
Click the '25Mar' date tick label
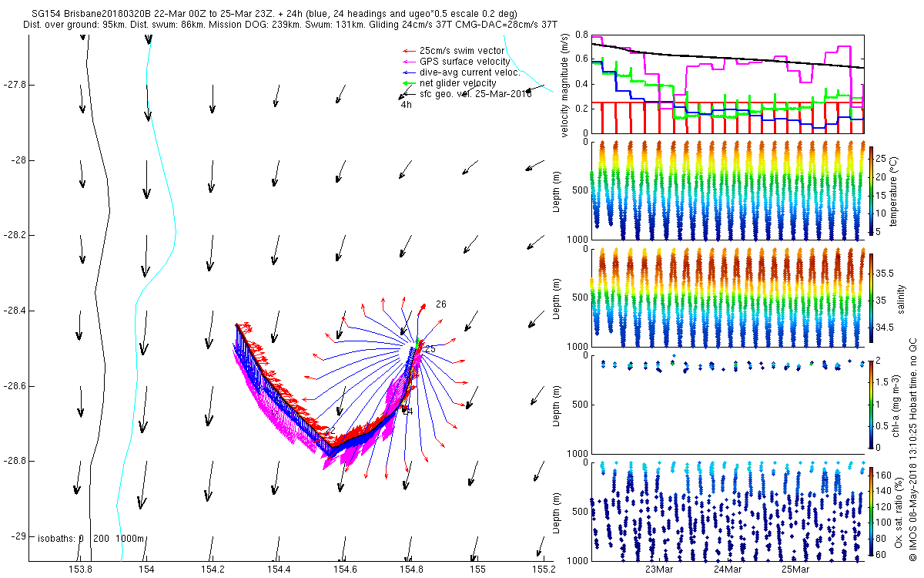[x=795, y=570]
